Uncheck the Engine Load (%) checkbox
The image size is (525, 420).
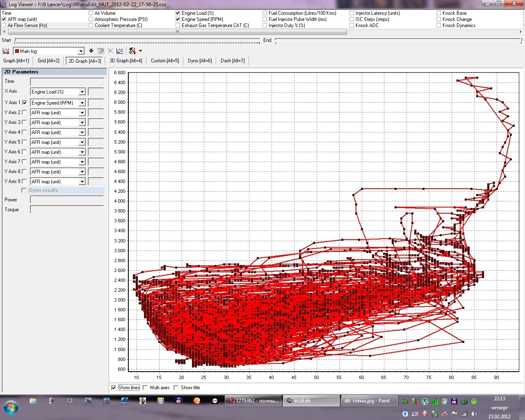(x=178, y=13)
